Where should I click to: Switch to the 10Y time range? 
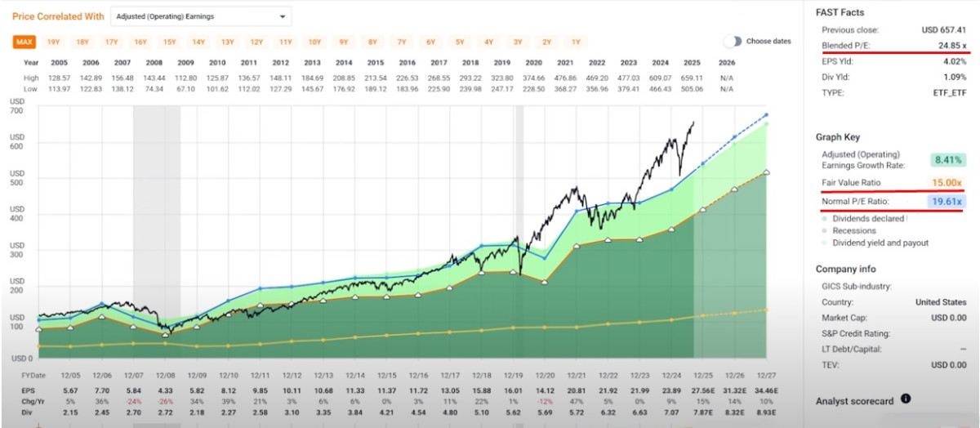coord(314,42)
